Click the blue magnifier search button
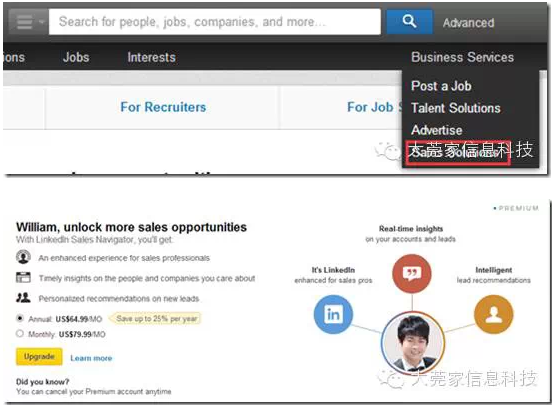Viewport: 552px width, 405px height. [409, 22]
